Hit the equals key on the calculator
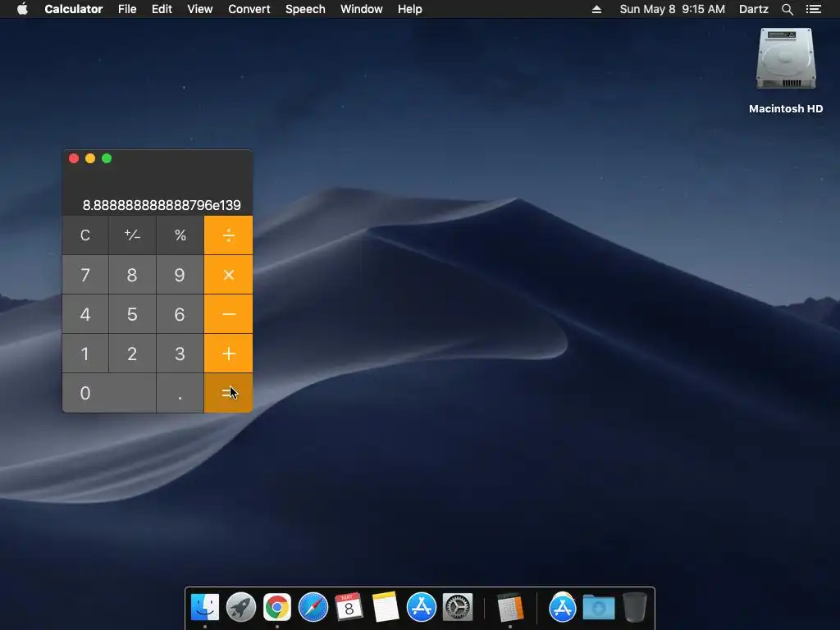 tap(228, 393)
